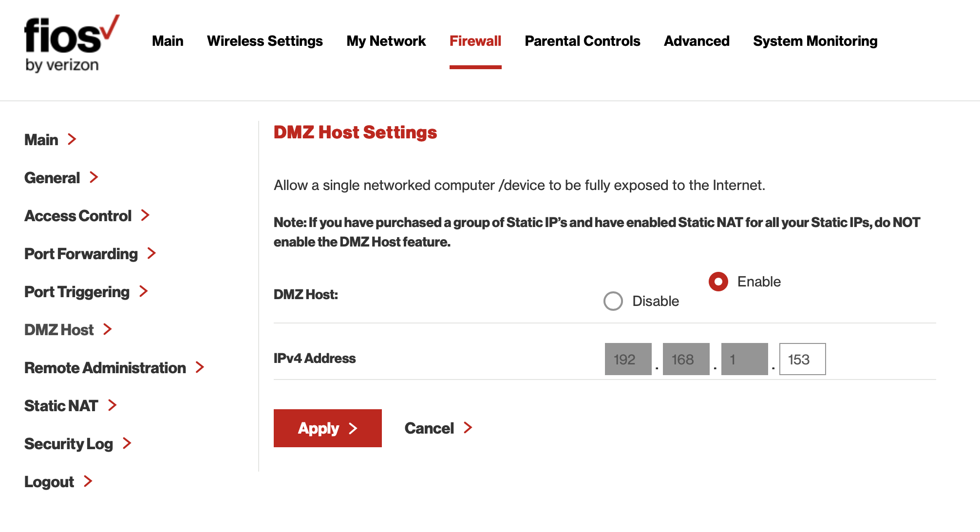Click the arrow beside Access Control
The image size is (980, 532).
(x=145, y=215)
